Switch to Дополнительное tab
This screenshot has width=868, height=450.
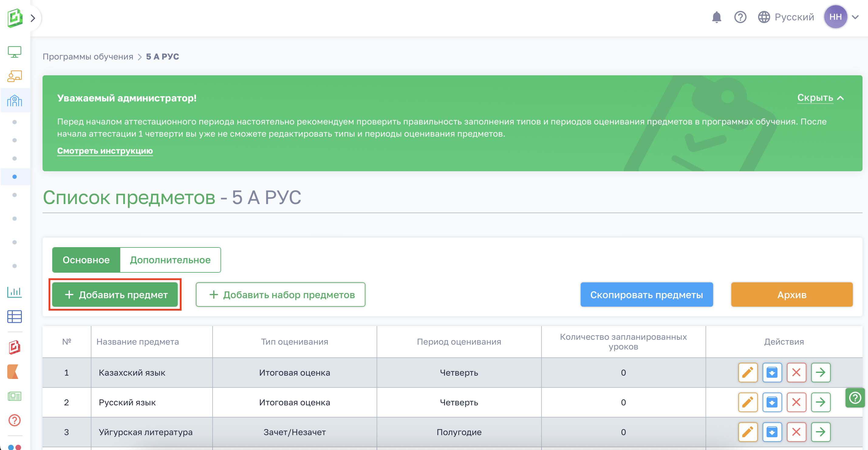click(170, 260)
